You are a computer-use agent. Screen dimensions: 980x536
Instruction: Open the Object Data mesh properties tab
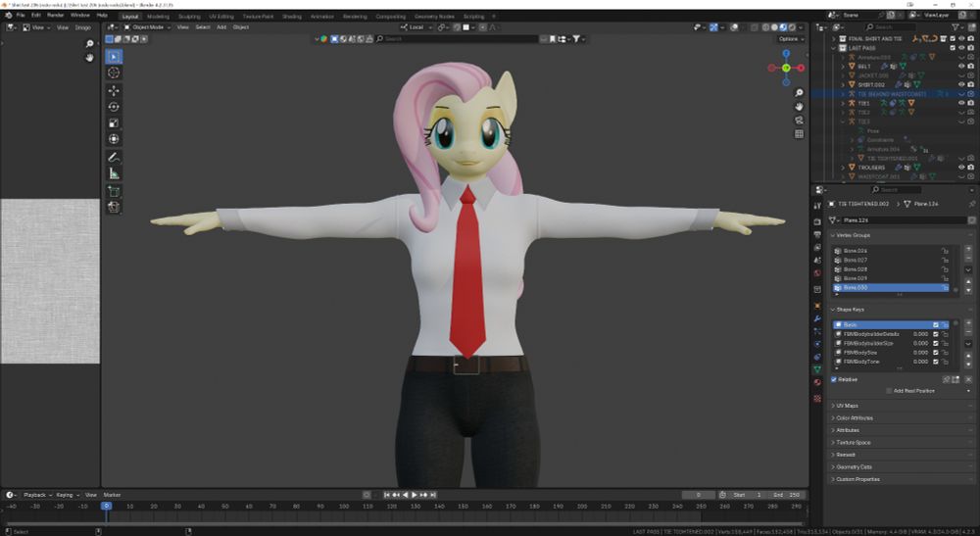(x=817, y=369)
